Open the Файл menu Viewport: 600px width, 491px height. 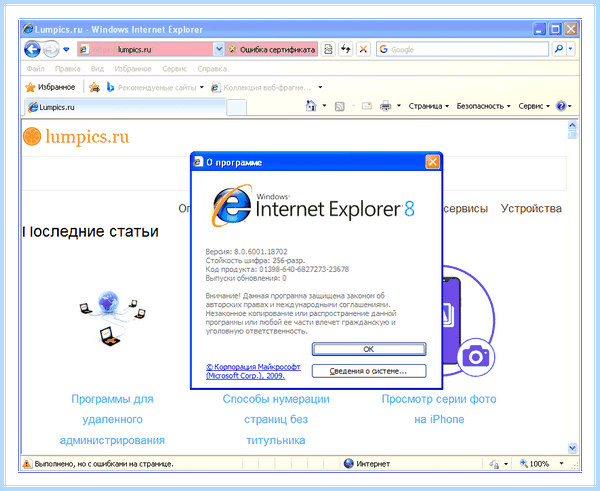click(x=36, y=69)
